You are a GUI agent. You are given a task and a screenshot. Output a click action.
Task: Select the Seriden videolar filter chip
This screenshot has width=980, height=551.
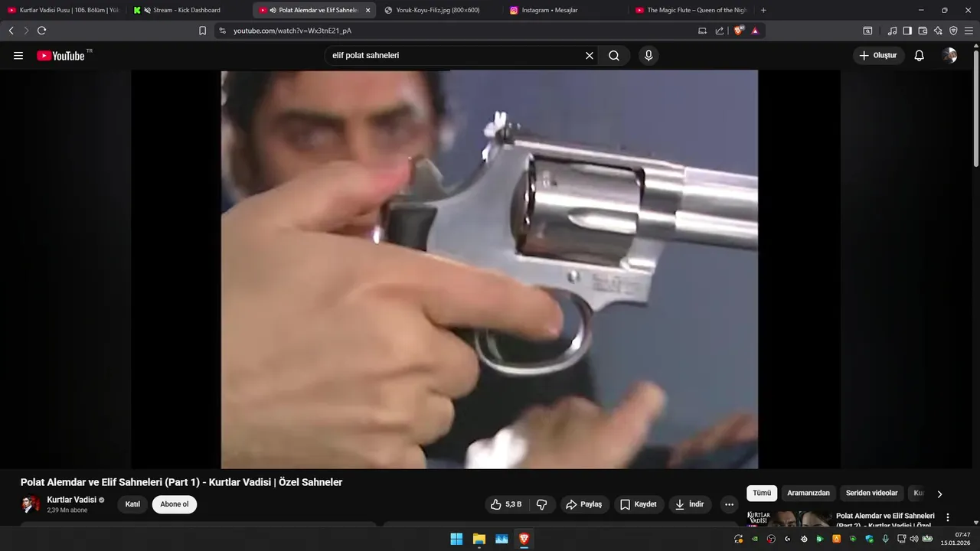pyautogui.click(x=872, y=494)
